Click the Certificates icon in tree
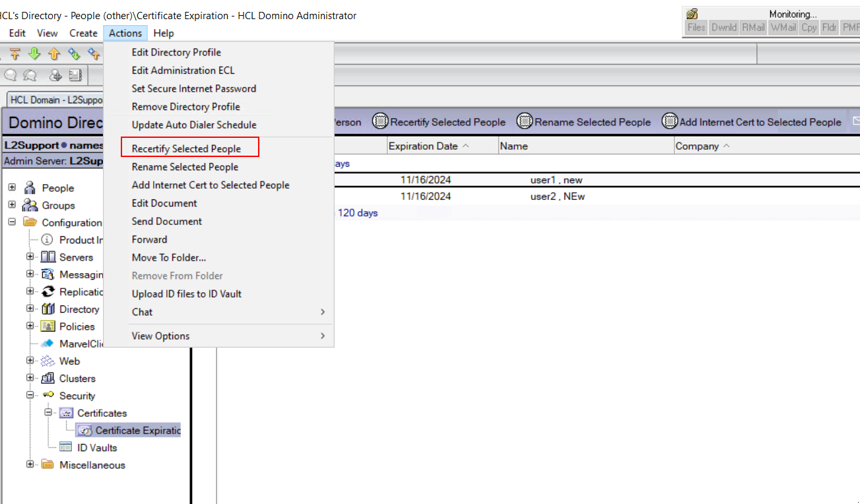Viewport: 860px width, 504px height. pyautogui.click(x=66, y=413)
